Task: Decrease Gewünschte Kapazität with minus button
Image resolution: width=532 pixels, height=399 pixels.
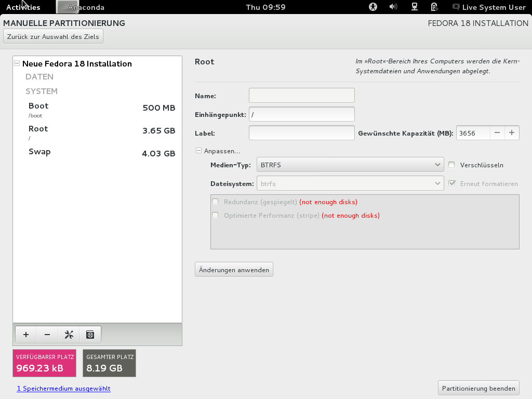Action: (497, 133)
